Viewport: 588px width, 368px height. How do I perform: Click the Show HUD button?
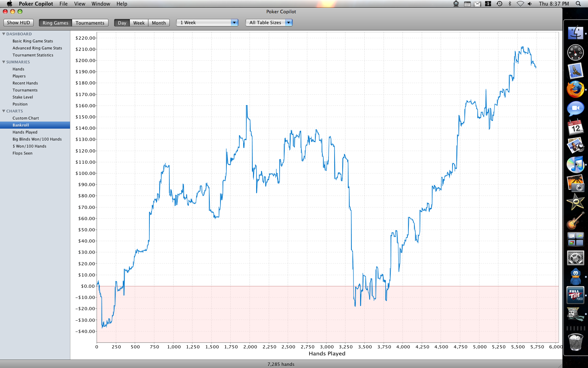click(x=19, y=22)
